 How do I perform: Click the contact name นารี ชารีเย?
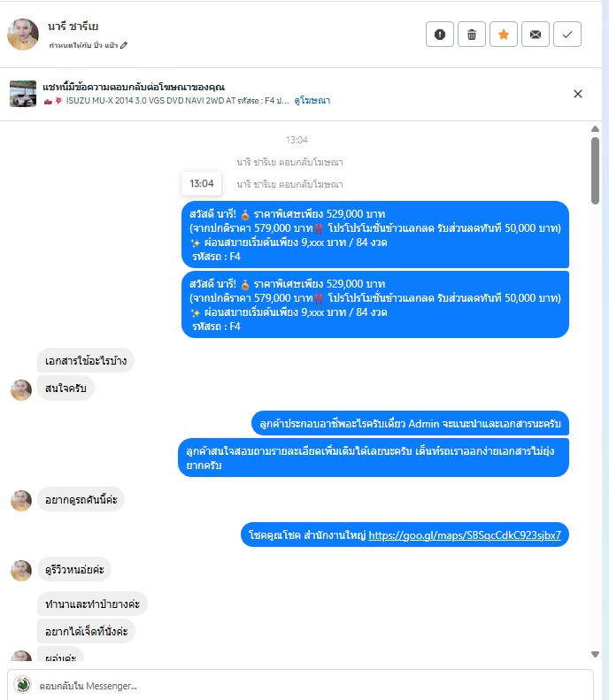[73, 27]
